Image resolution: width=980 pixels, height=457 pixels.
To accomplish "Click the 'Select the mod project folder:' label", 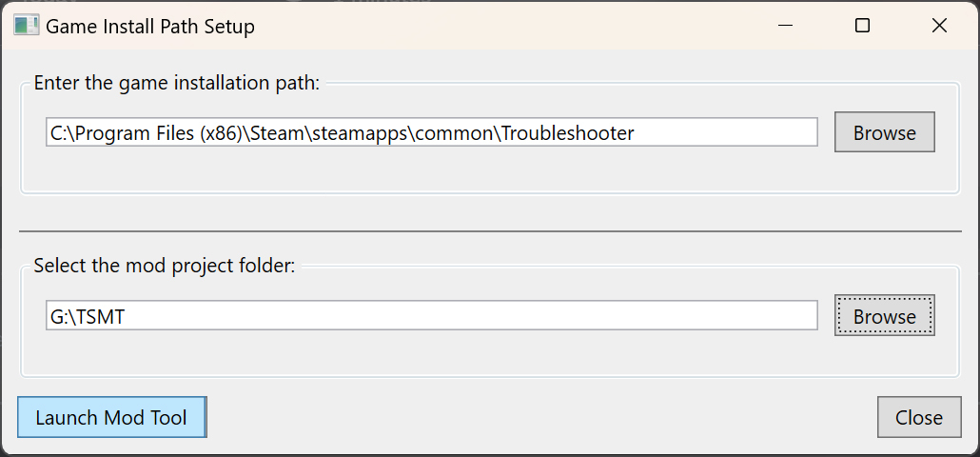I will (165, 266).
